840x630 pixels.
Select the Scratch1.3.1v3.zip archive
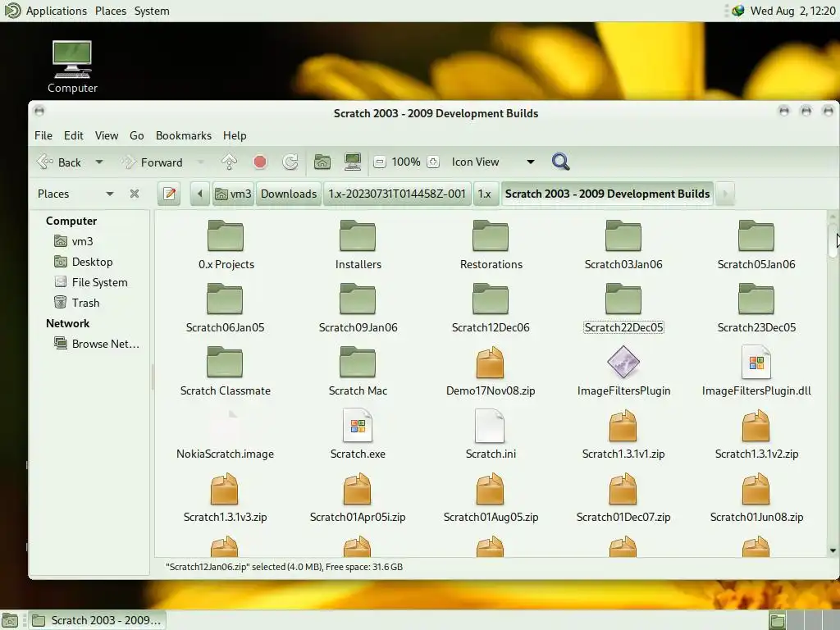(225, 498)
